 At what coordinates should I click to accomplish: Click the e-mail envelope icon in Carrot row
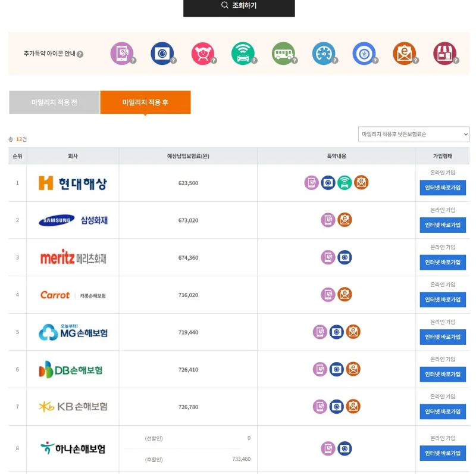click(345, 294)
